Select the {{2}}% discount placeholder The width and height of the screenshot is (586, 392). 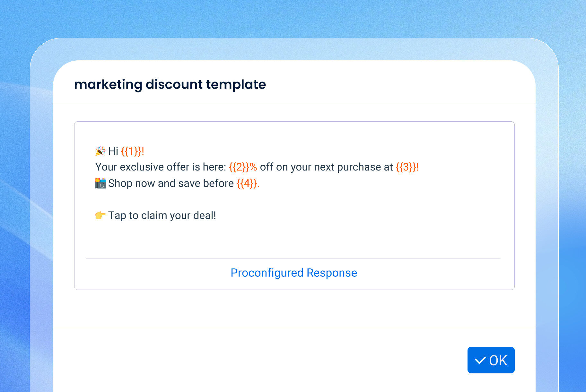[243, 167]
